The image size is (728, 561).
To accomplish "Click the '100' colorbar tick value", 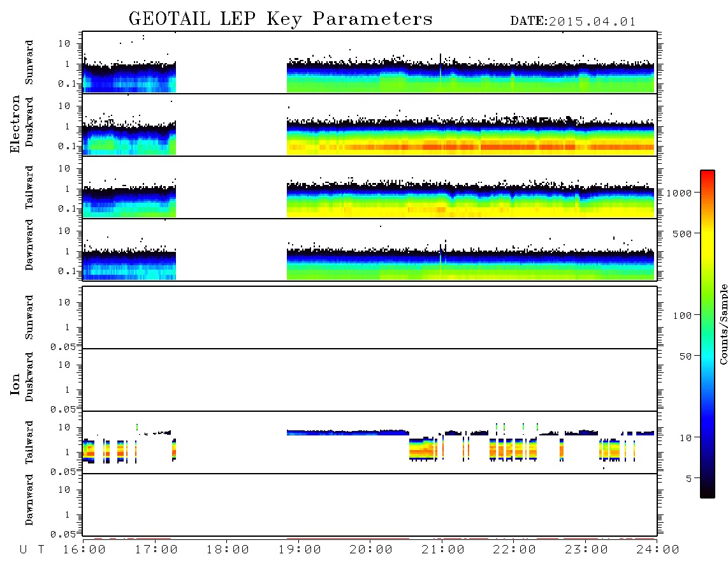I will [x=682, y=316].
